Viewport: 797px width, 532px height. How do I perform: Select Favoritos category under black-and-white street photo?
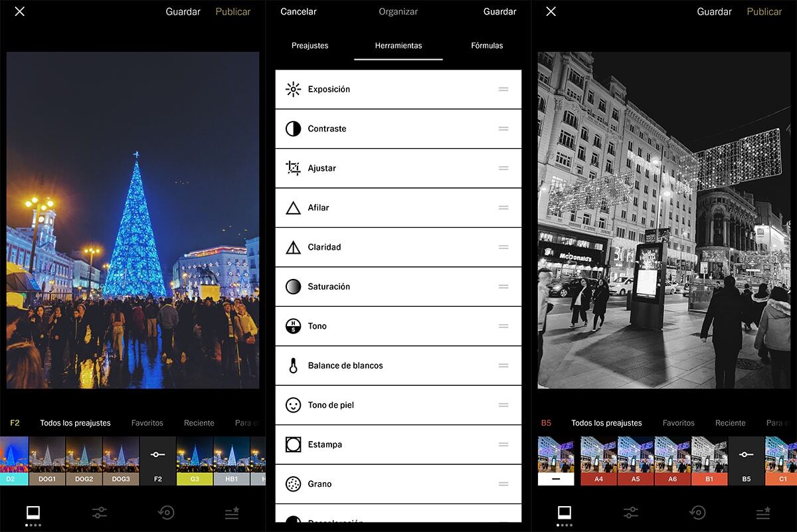679,423
